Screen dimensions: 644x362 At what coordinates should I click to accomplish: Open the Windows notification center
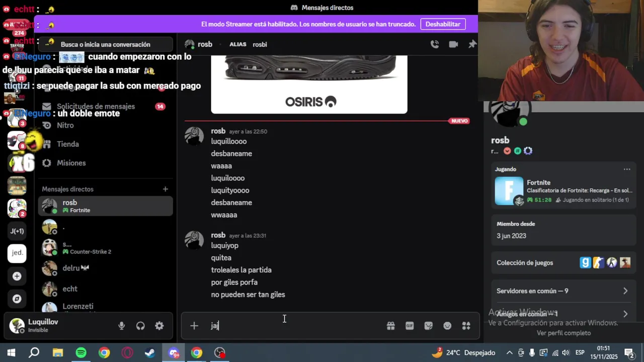pyautogui.click(x=629, y=353)
